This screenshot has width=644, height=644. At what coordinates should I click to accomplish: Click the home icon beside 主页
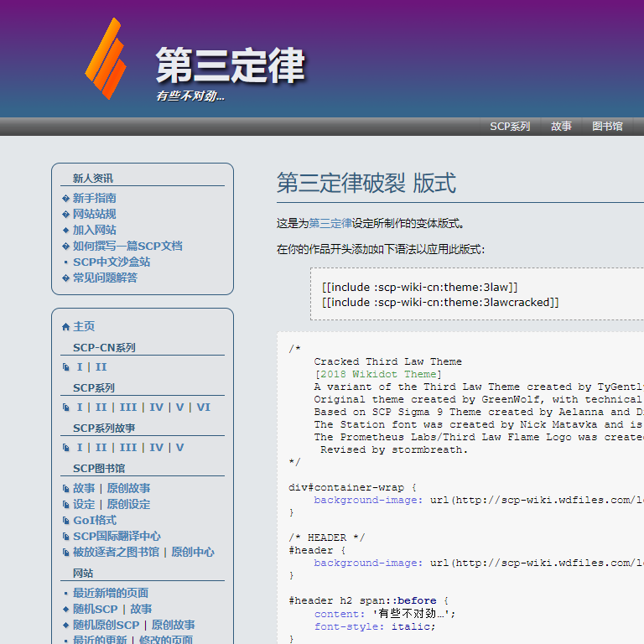pos(66,327)
